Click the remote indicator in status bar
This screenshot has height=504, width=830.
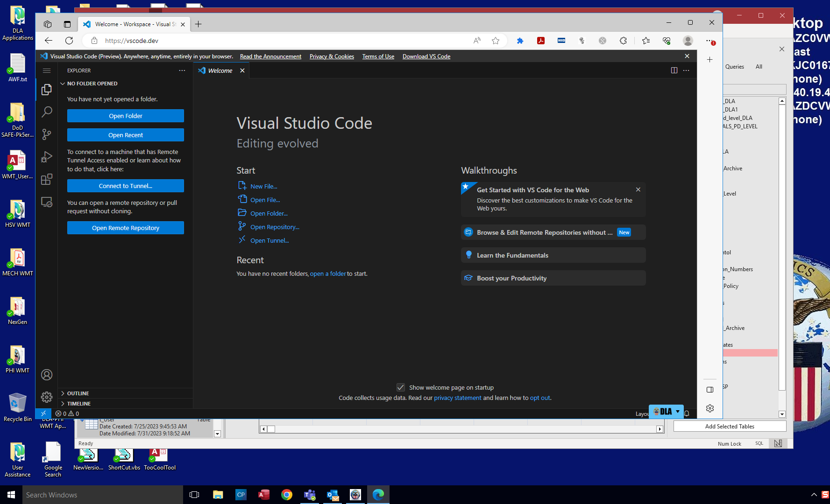43,413
